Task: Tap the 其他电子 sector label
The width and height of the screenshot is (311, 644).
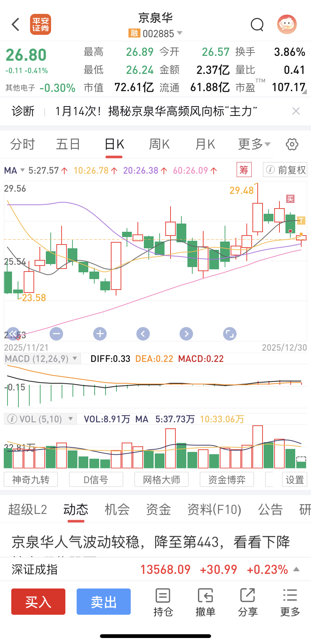Action: pyautogui.click(x=20, y=88)
